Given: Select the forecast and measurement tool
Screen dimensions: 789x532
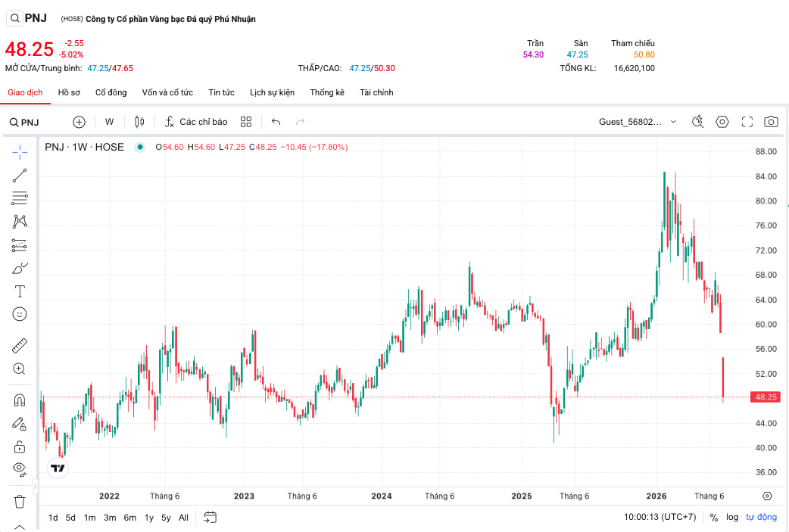Looking at the screenshot, I should (20, 245).
